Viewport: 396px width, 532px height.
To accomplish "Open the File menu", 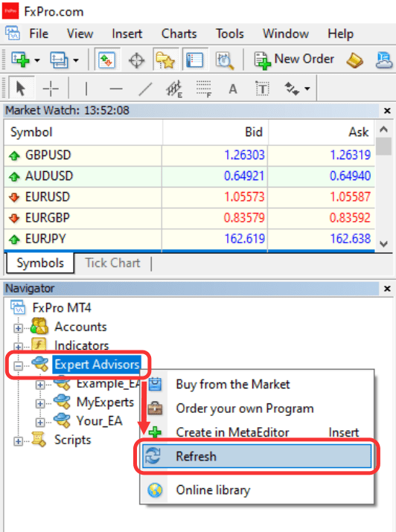I will (39, 34).
